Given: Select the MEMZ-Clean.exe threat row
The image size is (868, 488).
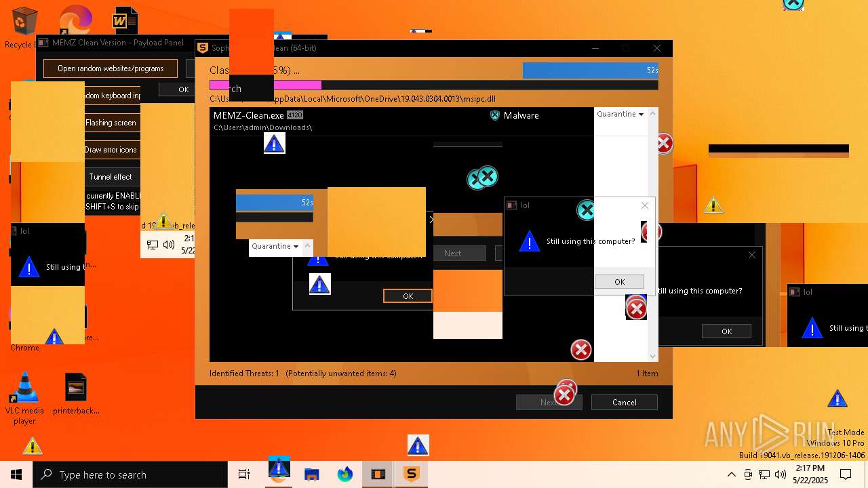Looking at the screenshot, I should 401,121.
